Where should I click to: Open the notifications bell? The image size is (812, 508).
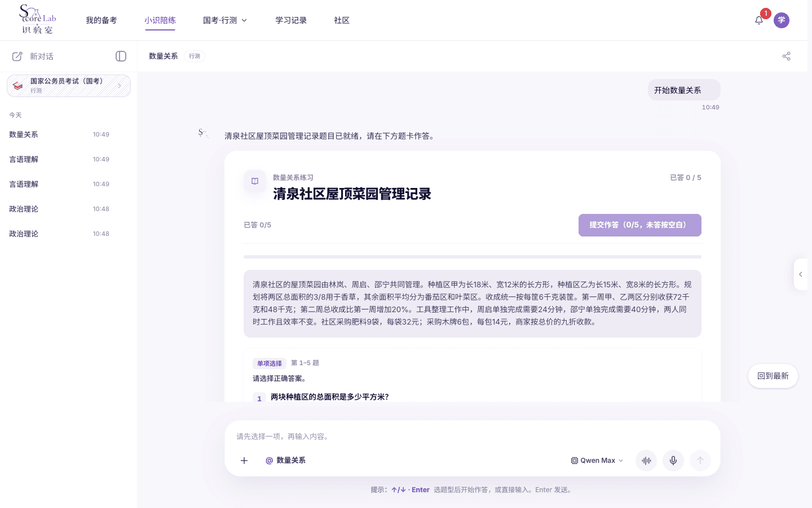pos(759,20)
